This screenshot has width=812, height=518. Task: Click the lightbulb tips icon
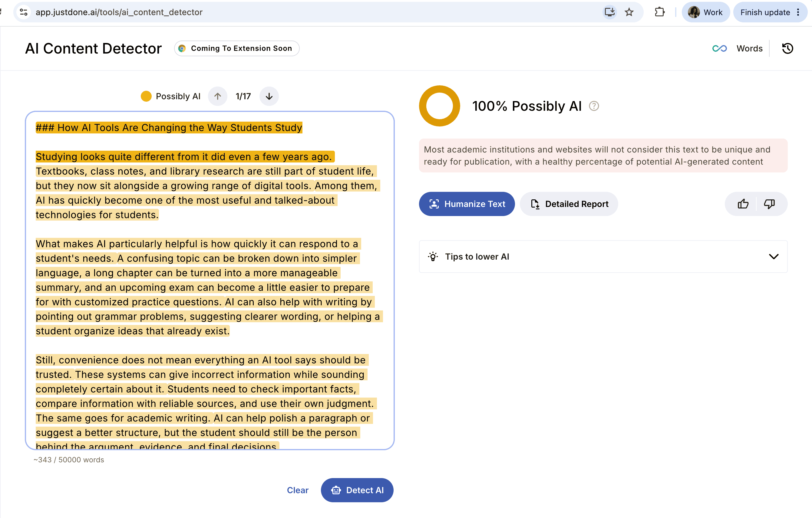[x=433, y=257]
